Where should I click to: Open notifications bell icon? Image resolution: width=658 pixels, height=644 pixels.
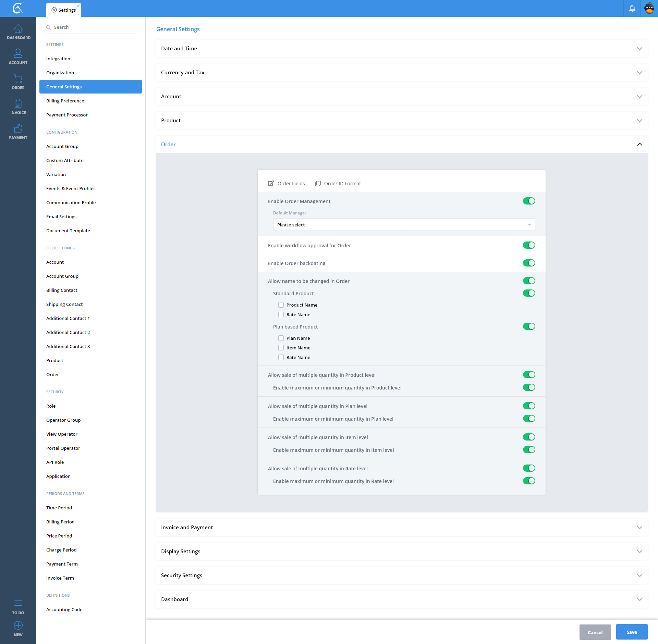[632, 8]
